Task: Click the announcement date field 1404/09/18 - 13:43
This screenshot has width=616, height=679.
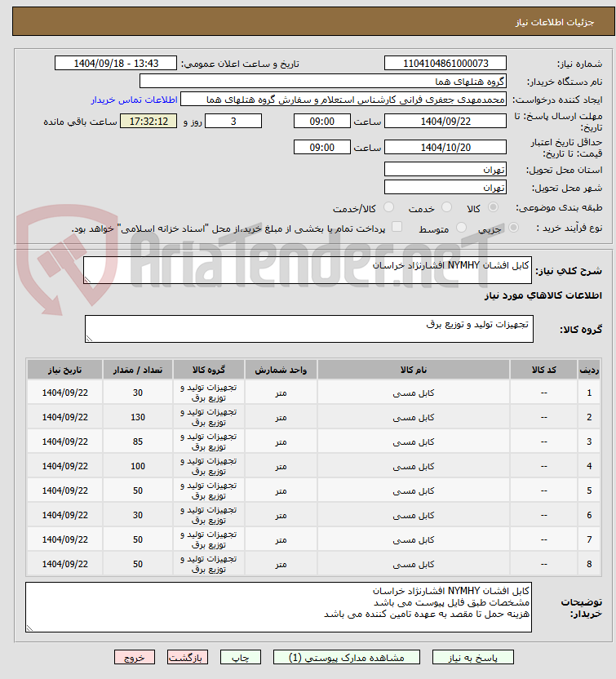Action: pyautogui.click(x=116, y=63)
